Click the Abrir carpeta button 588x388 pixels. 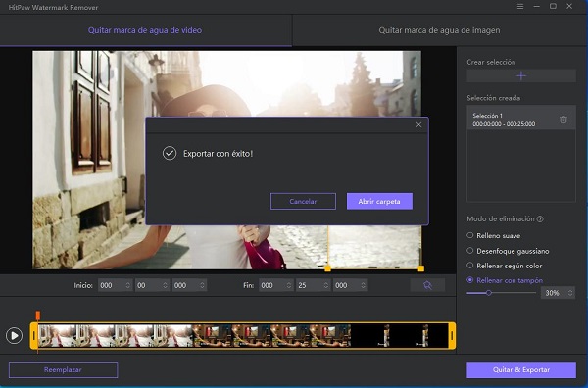coord(379,201)
